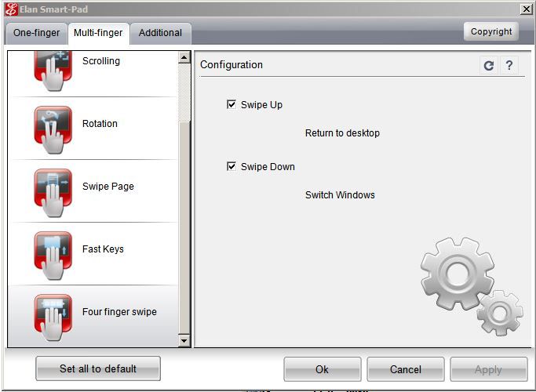536x392 pixels.
Task: Uncheck the Swipe Down checkbox
Action: pyautogui.click(x=232, y=166)
